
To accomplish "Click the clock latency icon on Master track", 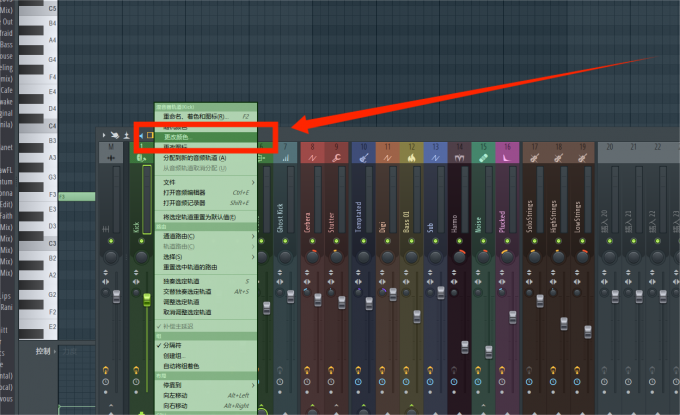I will (x=105, y=382).
